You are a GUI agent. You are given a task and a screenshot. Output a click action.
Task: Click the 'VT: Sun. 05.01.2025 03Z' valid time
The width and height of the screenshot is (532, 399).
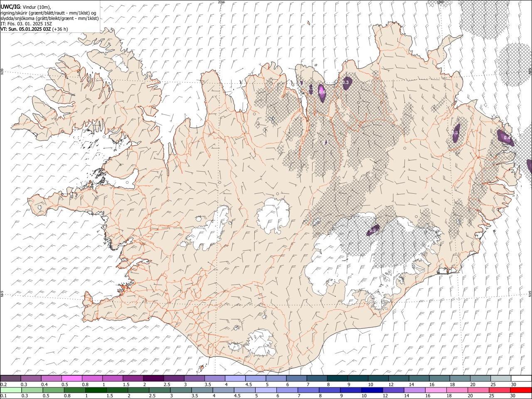click(x=25, y=29)
